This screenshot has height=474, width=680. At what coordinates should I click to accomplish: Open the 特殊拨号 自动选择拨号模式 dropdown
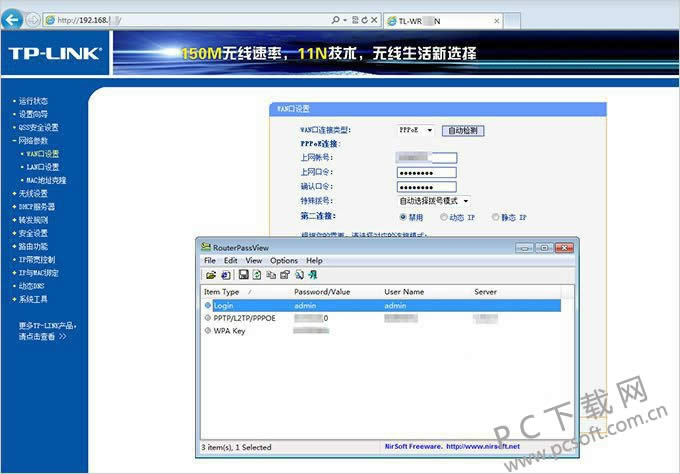coord(434,201)
